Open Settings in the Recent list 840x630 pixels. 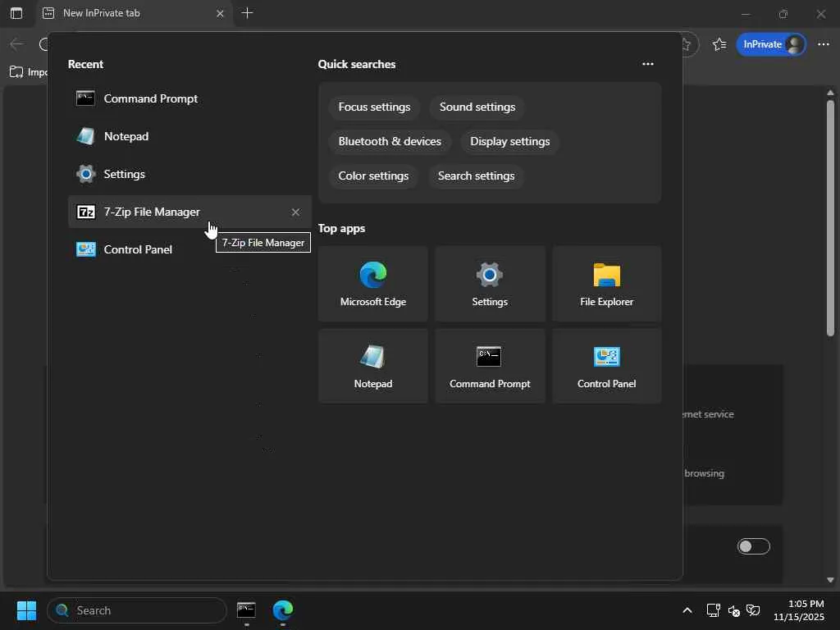[189, 174]
